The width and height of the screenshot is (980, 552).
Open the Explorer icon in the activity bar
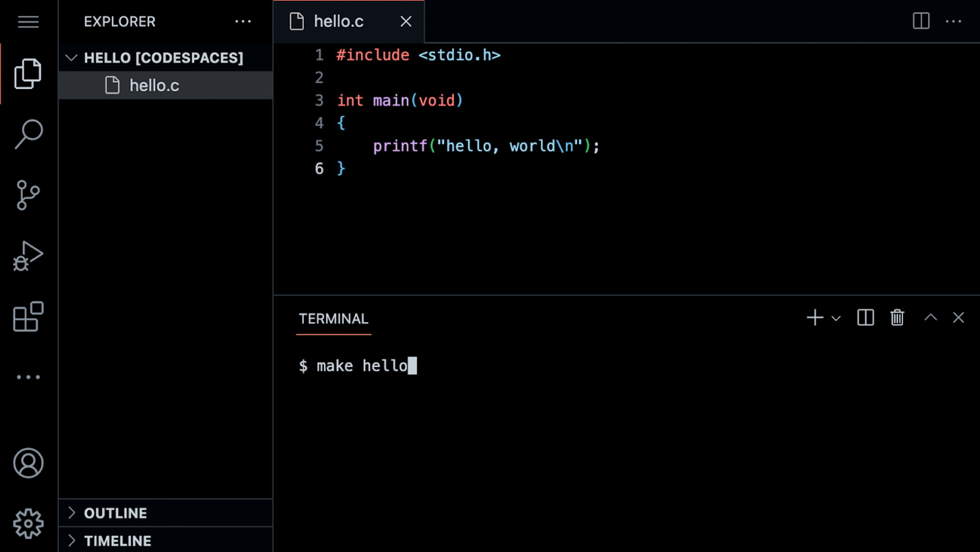click(x=28, y=72)
